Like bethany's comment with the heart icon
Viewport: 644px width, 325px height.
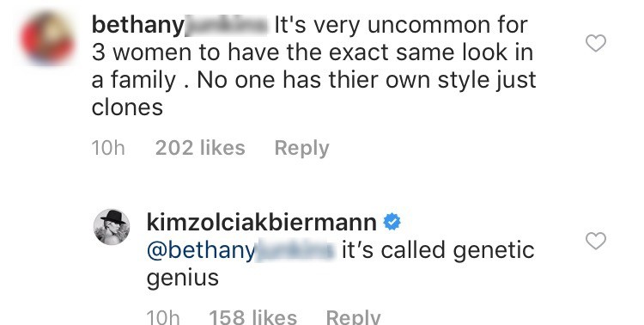tap(596, 43)
